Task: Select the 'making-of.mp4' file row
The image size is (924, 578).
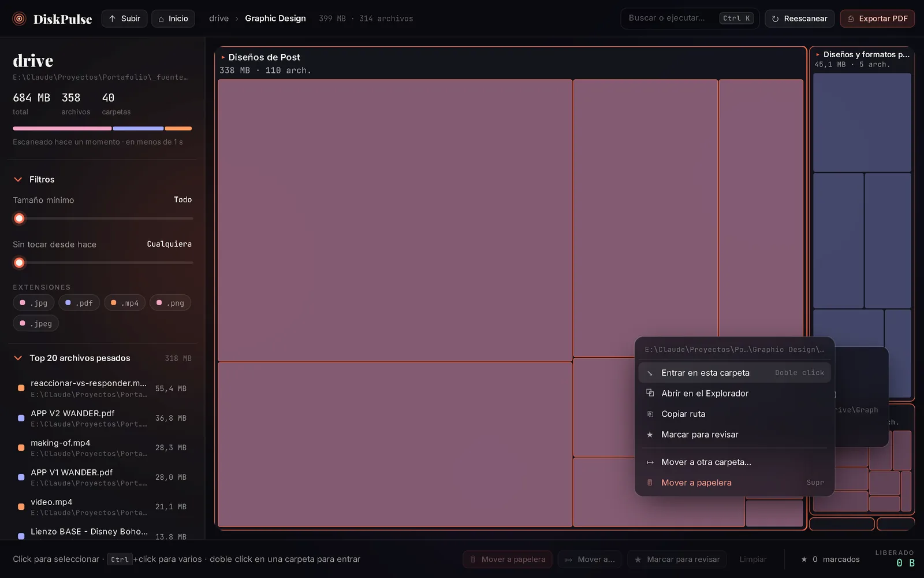Action: (103, 448)
